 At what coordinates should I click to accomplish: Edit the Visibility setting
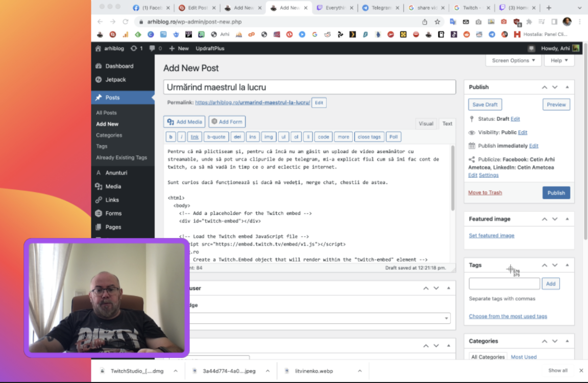[522, 132]
